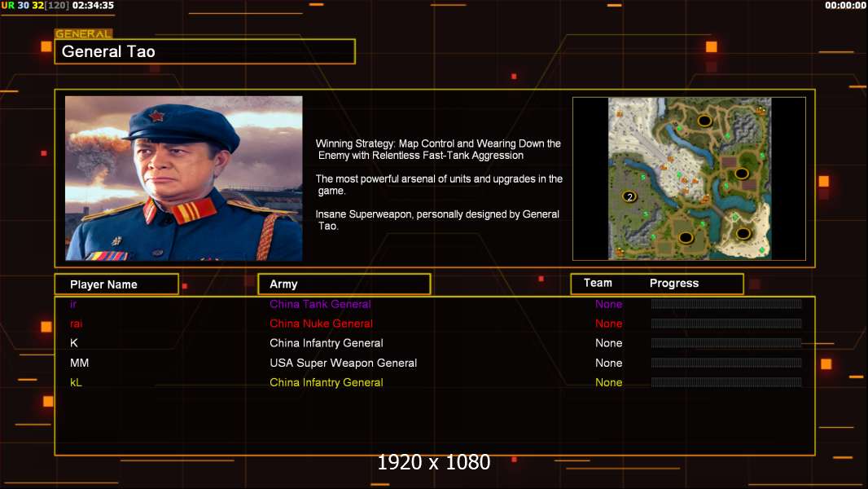Click the 'GENERAL' label tag
The height and width of the screenshot is (489, 868).
coord(84,33)
